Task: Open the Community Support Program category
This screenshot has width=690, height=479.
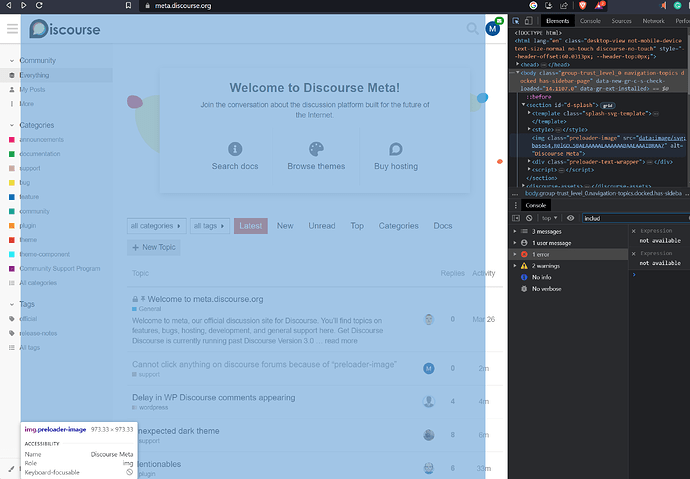Action: 60,268
